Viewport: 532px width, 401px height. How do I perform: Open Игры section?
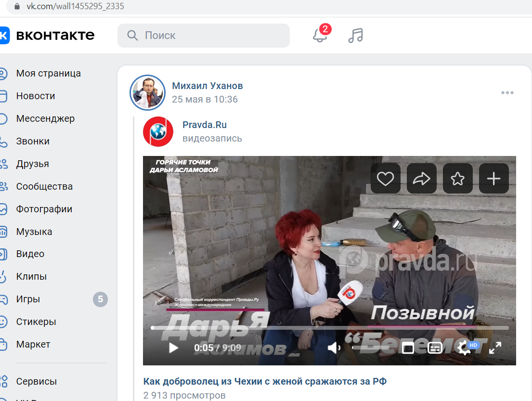[28, 299]
